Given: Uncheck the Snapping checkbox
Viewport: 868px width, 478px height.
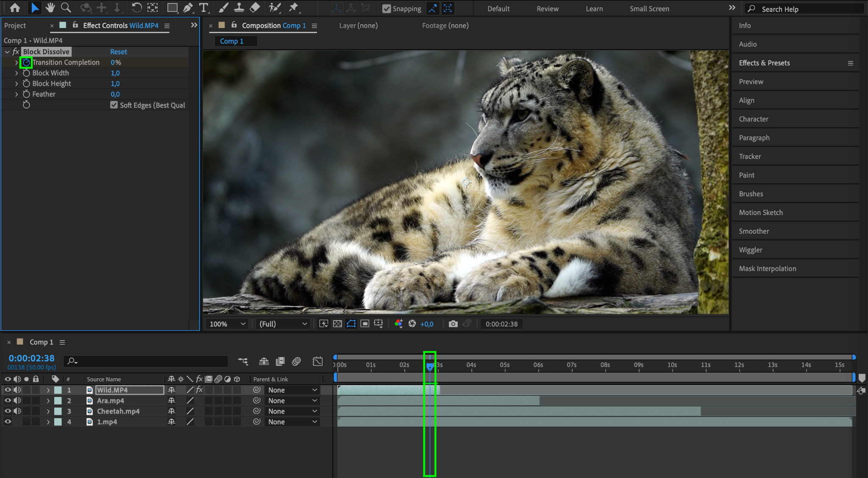Looking at the screenshot, I should click(x=387, y=8).
